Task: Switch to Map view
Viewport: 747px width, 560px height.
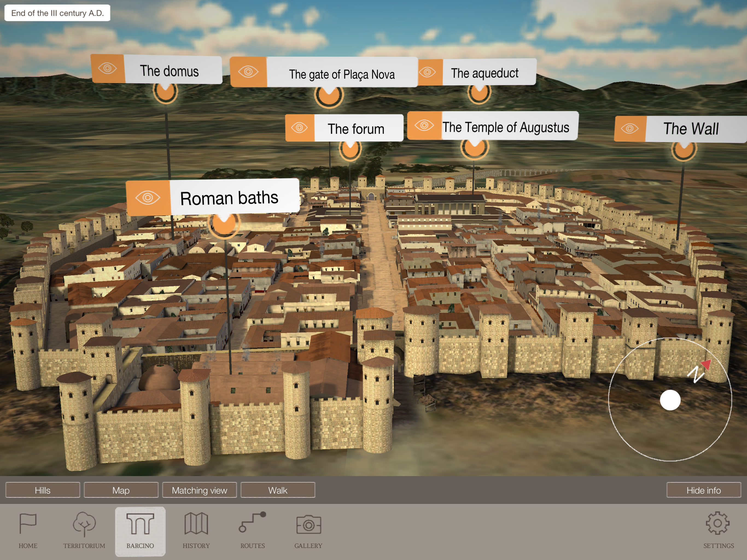Action: (121, 490)
